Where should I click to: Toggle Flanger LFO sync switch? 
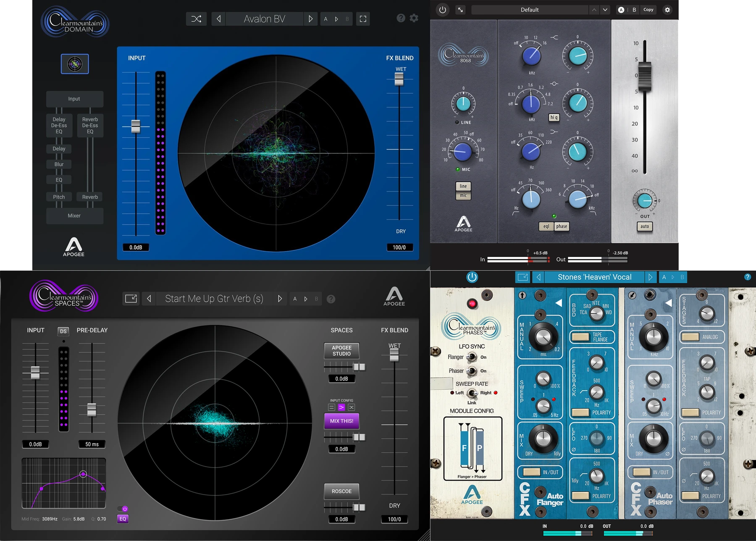472,357
